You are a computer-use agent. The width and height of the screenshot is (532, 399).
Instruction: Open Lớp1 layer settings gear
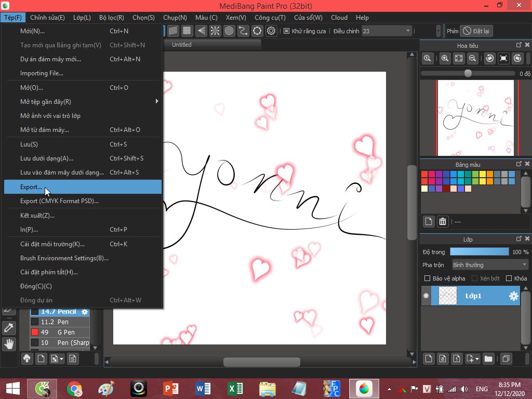pos(514,296)
